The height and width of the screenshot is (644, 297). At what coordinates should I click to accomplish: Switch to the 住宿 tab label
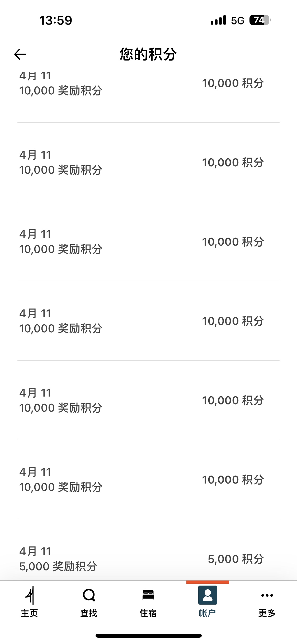[148, 613]
